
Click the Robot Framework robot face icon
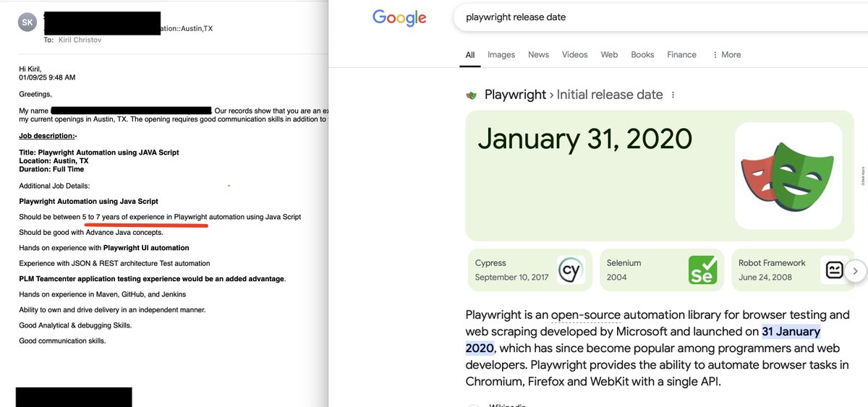[834, 270]
